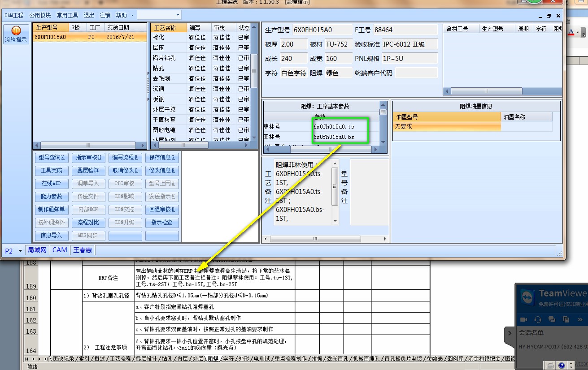Open TeamViewer file transfer icon

point(566,319)
